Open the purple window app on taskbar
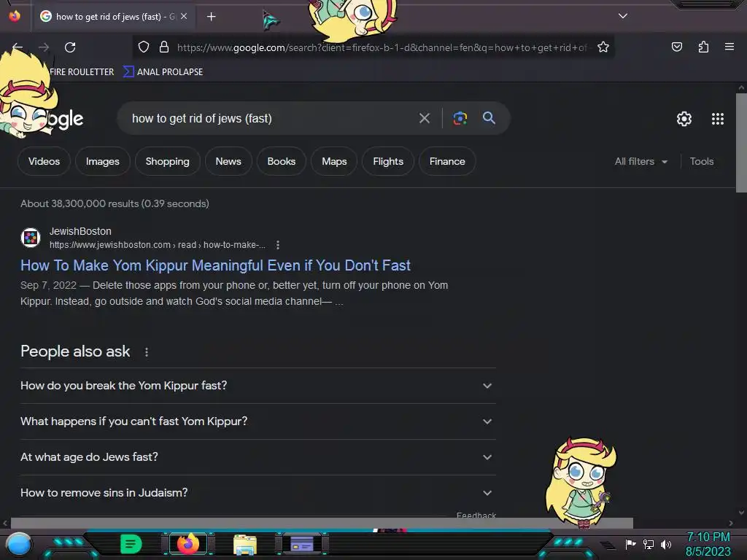The width and height of the screenshot is (747, 560). [302, 544]
